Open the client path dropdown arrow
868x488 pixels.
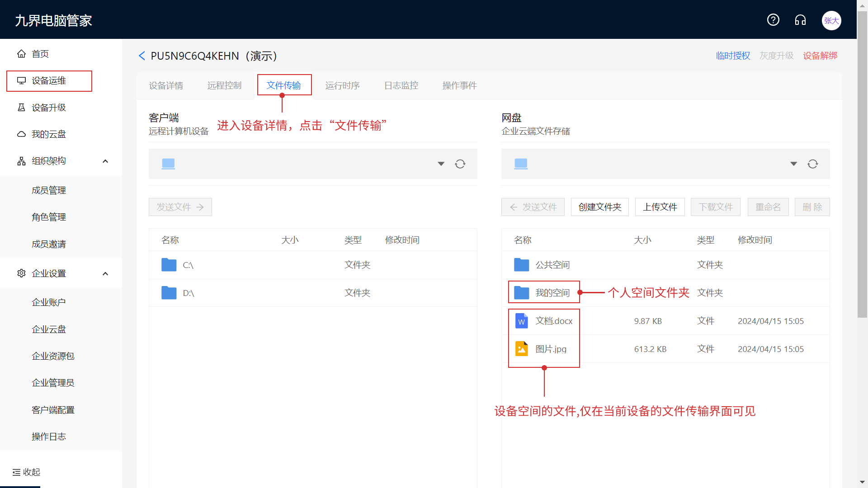(x=441, y=164)
